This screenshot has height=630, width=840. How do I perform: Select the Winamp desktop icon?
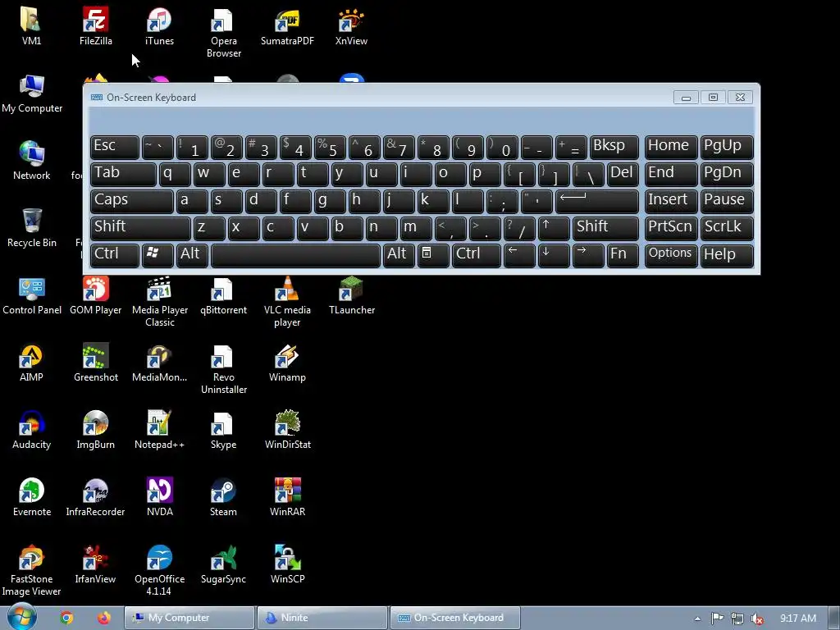point(287,363)
